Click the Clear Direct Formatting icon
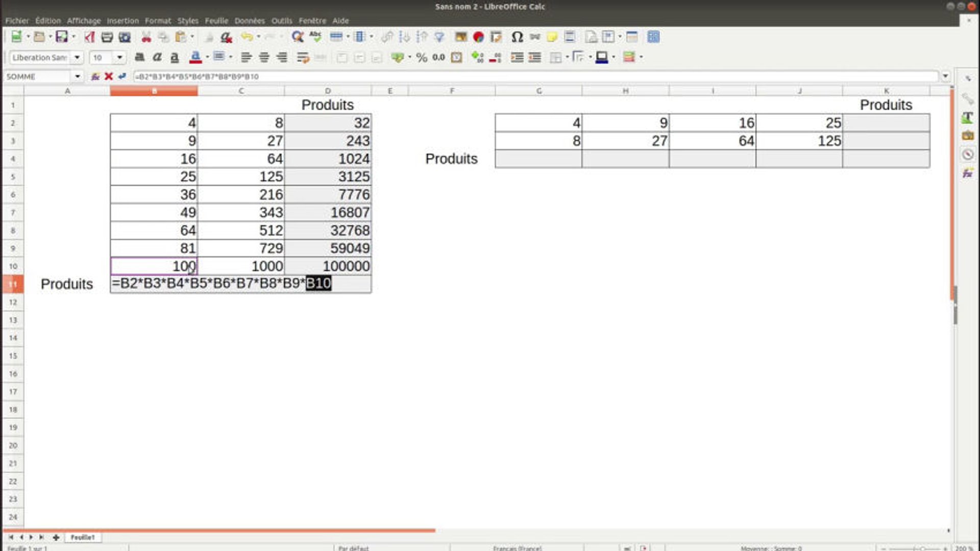The image size is (980, 551). 226,37
